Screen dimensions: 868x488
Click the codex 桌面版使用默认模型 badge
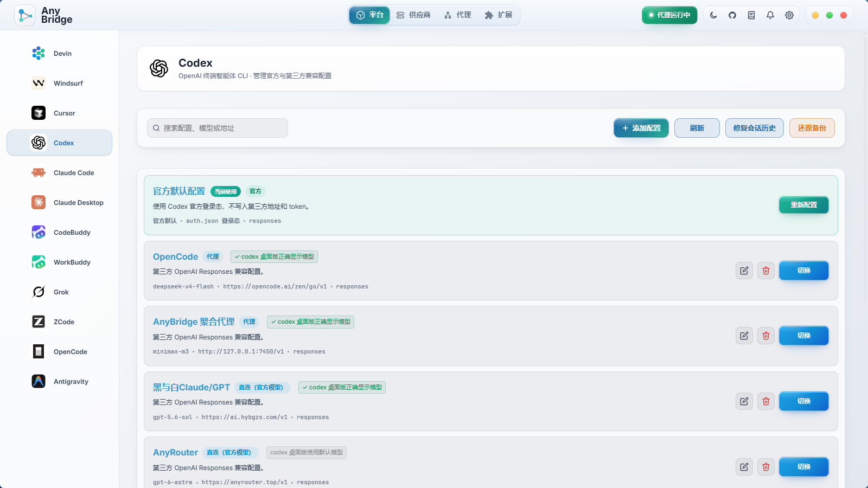pyautogui.click(x=307, y=452)
